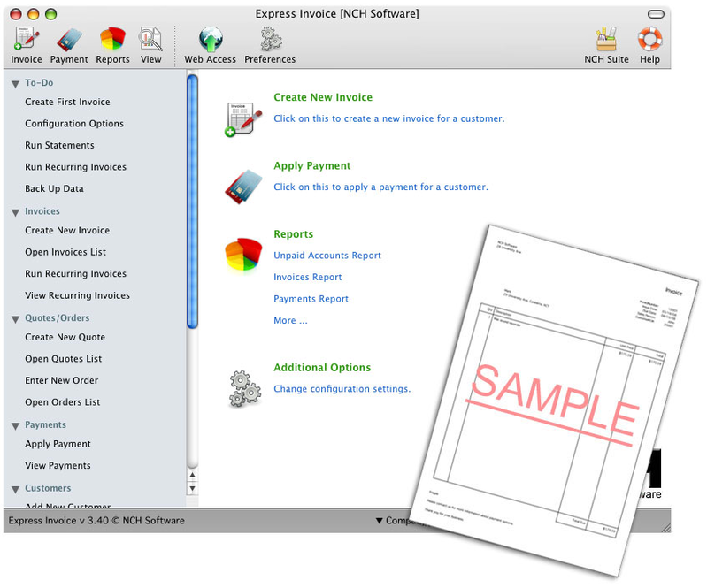
Task: Click link to create new invoice for customer
Action: pyautogui.click(x=389, y=118)
